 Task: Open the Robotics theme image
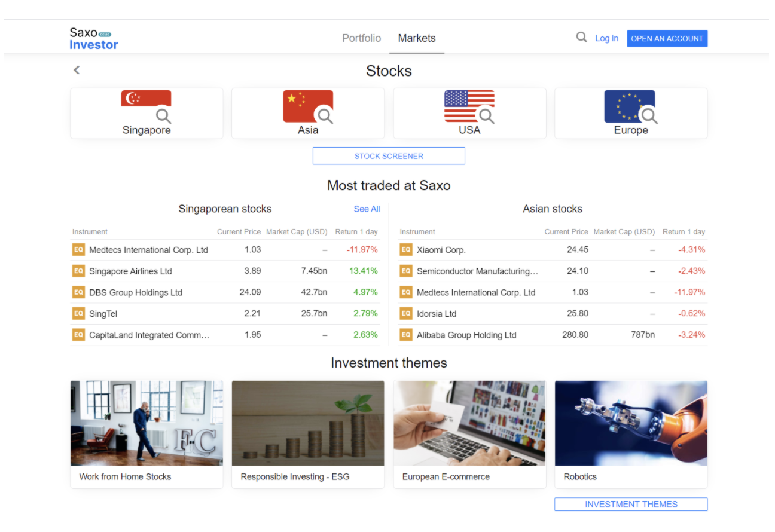click(631, 423)
